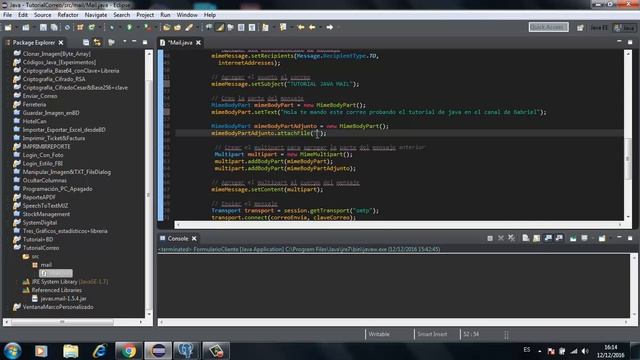
Task: Click the Java perspective button
Action: coord(625,28)
